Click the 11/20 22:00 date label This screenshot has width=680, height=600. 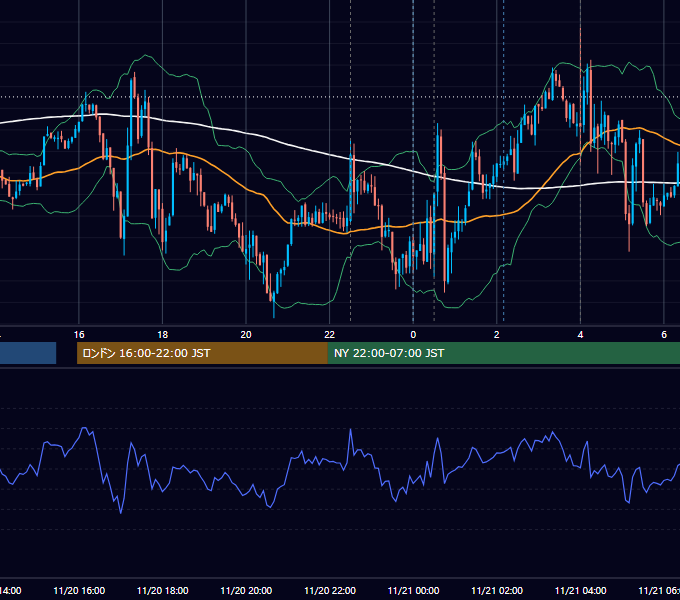point(330,590)
